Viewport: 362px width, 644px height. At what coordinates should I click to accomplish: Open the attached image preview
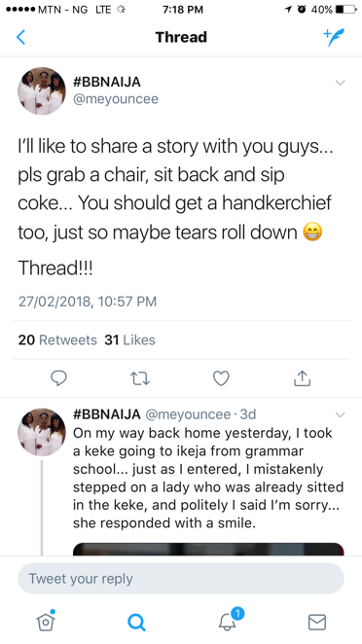pyautogui.click(x=208, y=549)
